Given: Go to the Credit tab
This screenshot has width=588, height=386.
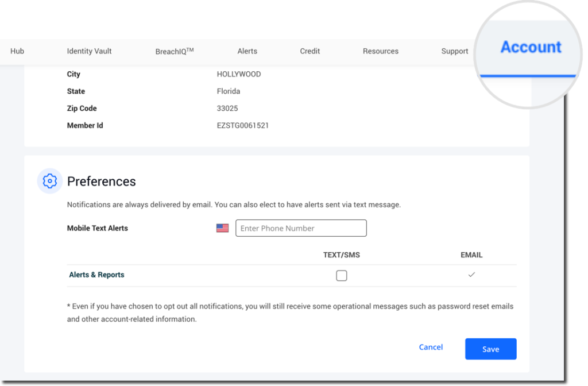Looking at the screenshot, I should 310,51.
